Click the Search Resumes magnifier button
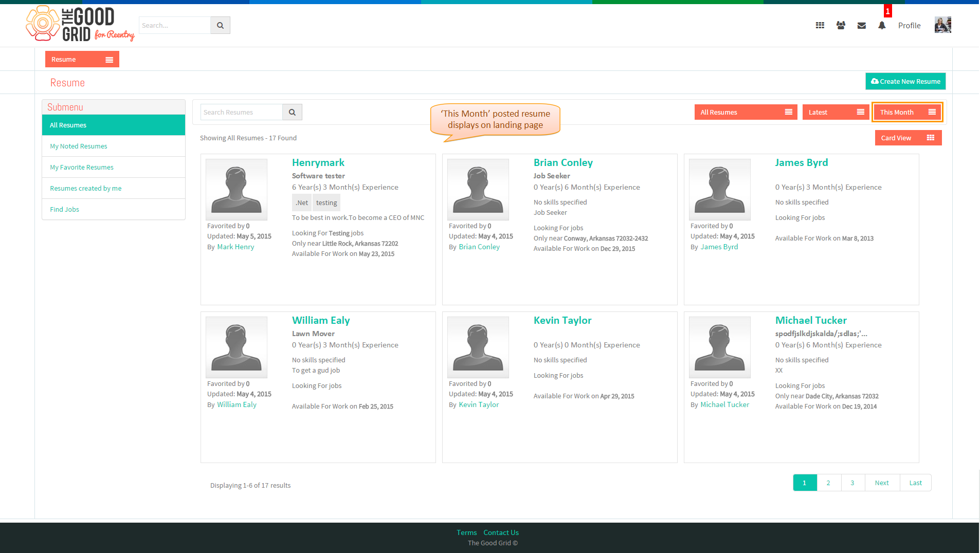 292,112
